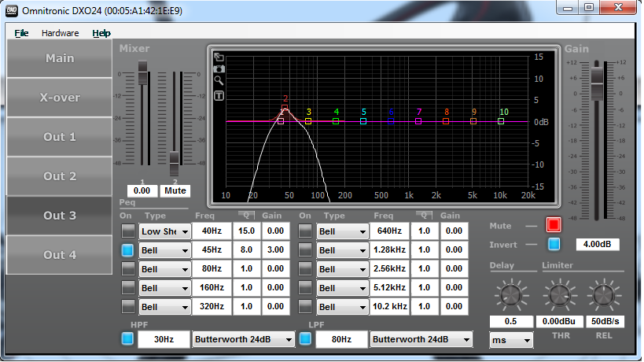Click the limiter REL knob
The height and width of the screenshot is (362, 644).
click(x=604, y=295)
